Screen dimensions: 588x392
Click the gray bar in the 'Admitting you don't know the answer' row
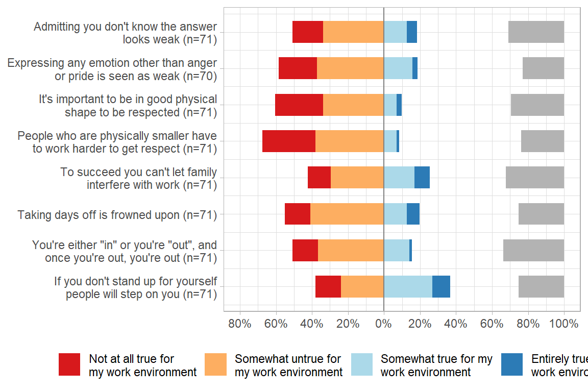pyautogui.click(x=536, y=32)
